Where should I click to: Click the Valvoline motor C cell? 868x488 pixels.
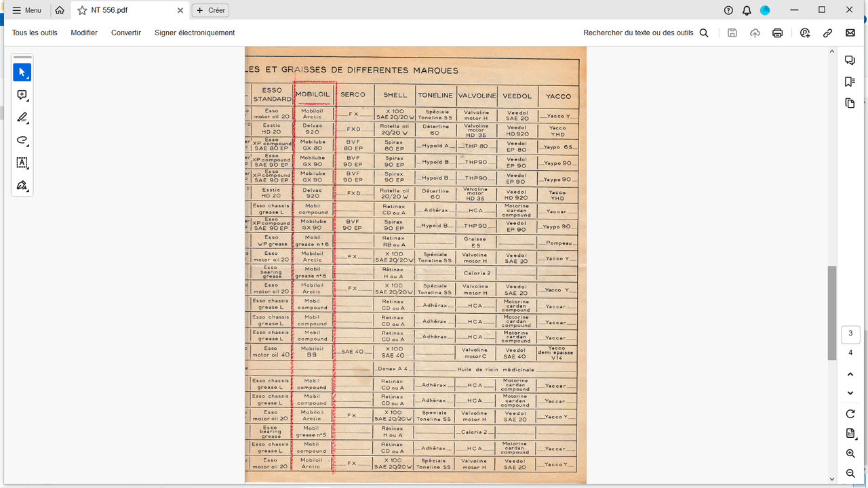[475, 352]
